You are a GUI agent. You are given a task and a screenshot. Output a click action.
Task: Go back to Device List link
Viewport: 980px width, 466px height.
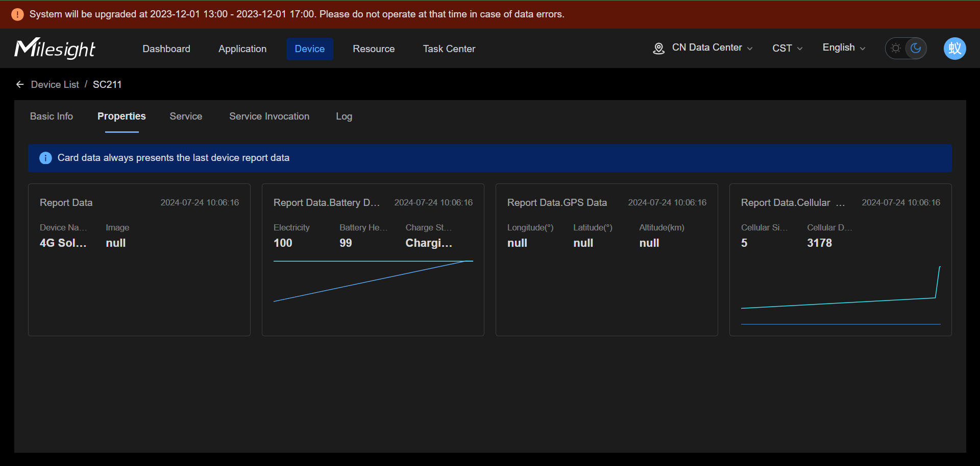[x=55, y=84]
